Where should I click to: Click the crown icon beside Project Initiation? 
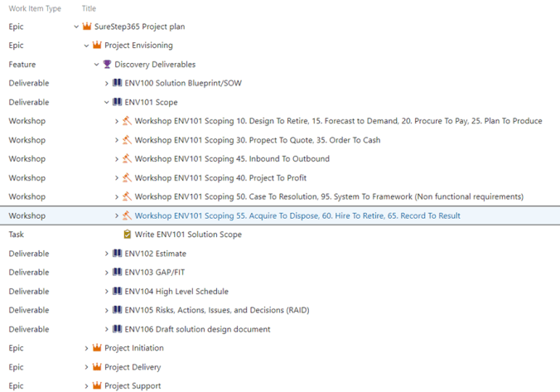[97, 348]
